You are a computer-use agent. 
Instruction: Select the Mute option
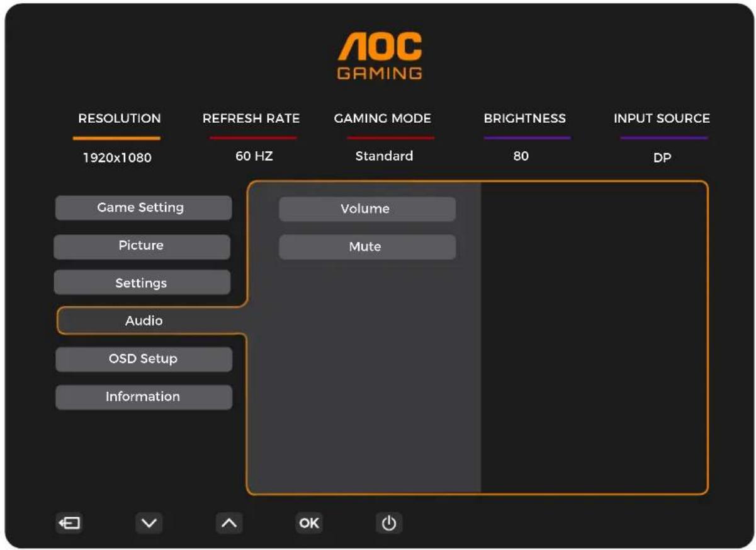[367, 246]
